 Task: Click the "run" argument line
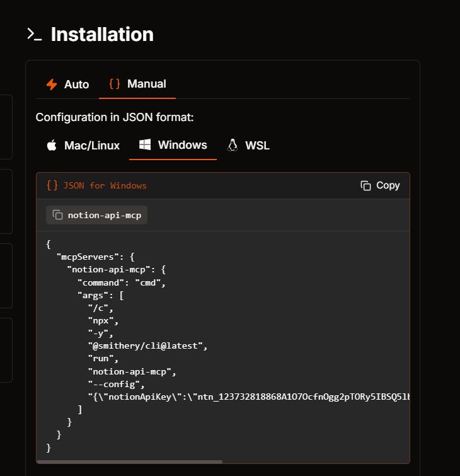coord(103,359)
